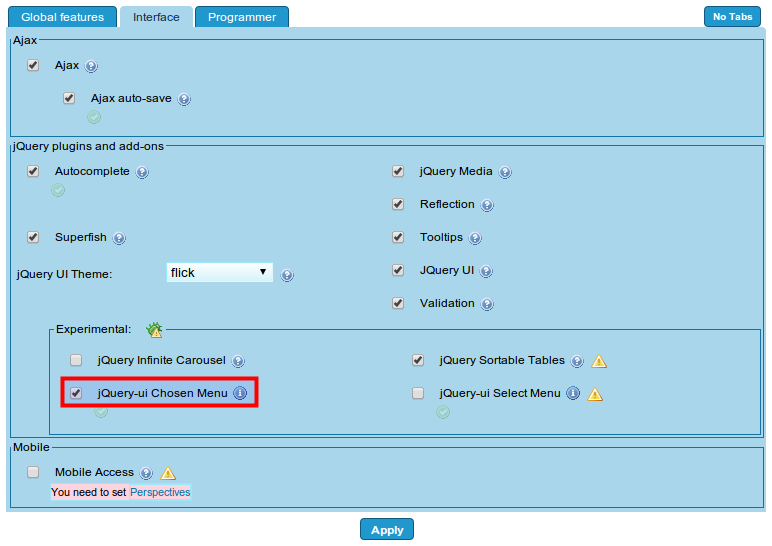
Task: Open help icon next to jQuery Media
Action: point(505,173)
